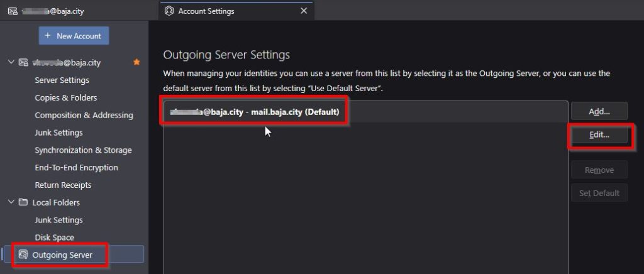Close the Account Settings tab

304,11
